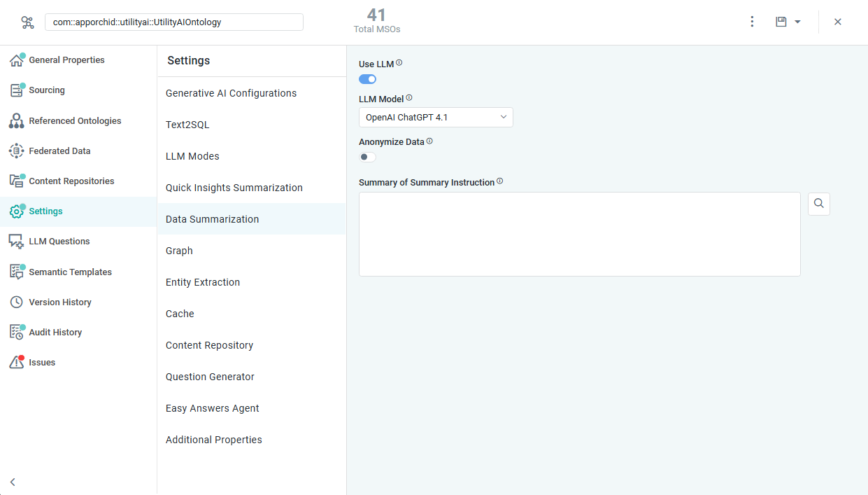Select LLM Modes in settings list

(252, 156)
